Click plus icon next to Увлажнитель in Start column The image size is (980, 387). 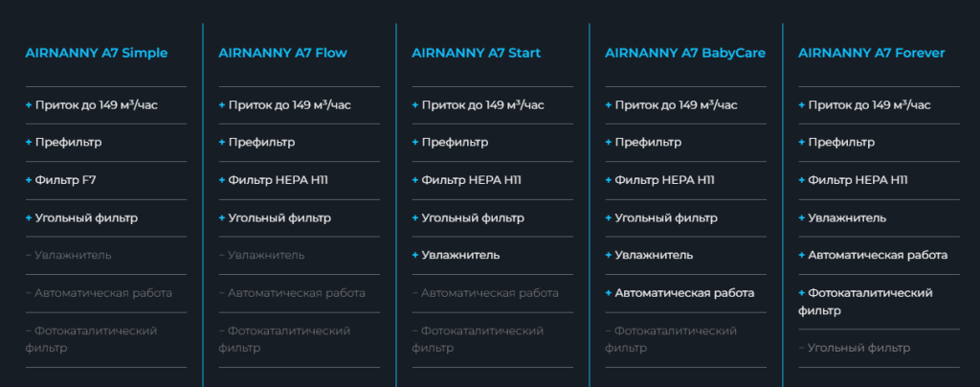(x=415, y=255)
